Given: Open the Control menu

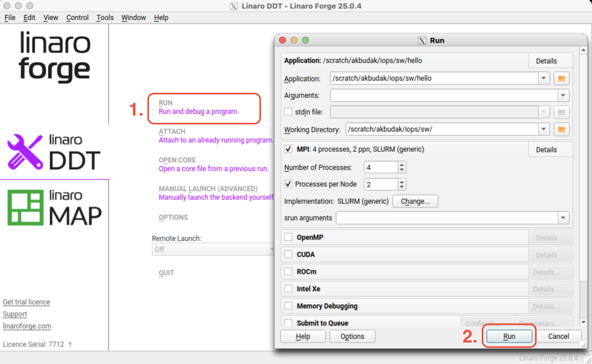Looking at the screenshot, I should click(x=77, y=18).
